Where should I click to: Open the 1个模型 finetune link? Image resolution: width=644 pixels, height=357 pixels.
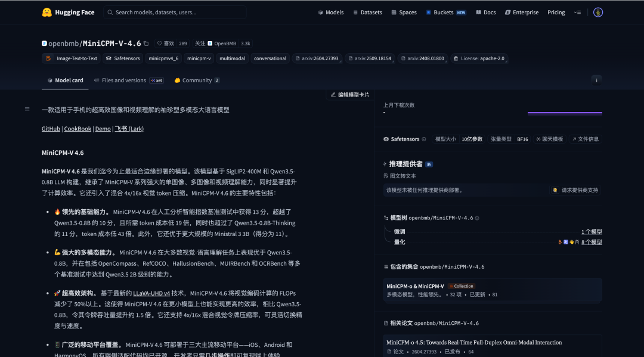tap(592, 232)
